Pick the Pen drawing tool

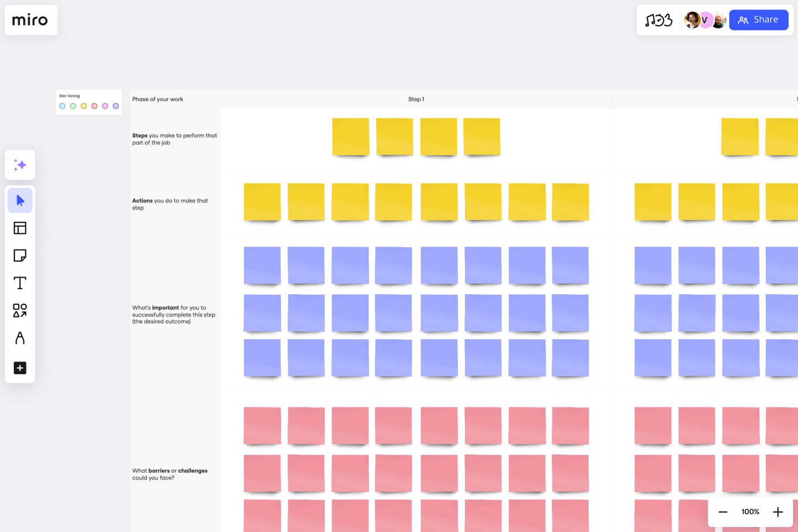click(x=20, y=338)
